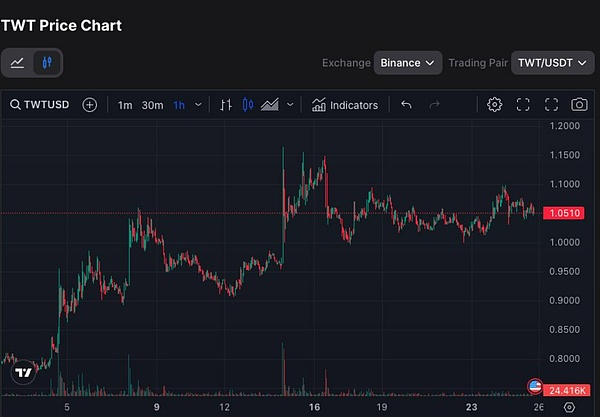Open chart settings gear icon

(x=494, y=105)
